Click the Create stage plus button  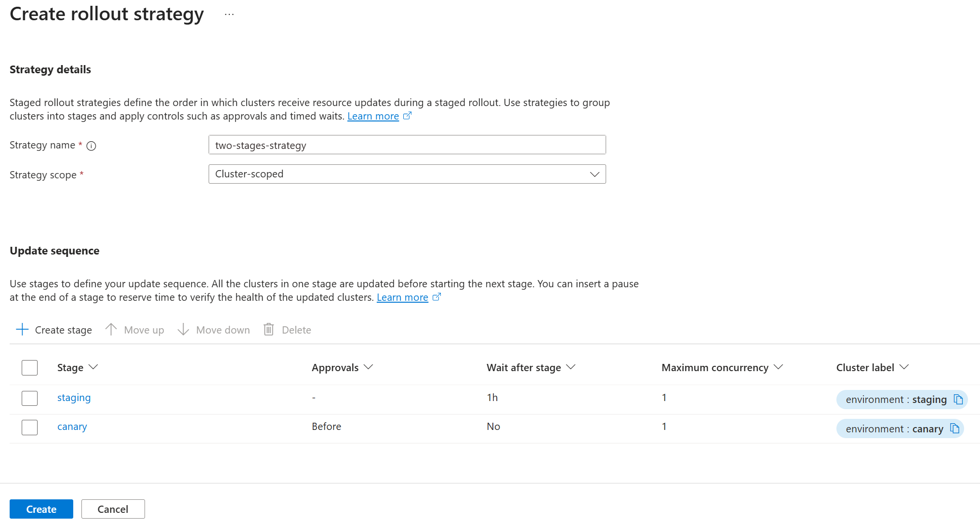click(53, 330)
